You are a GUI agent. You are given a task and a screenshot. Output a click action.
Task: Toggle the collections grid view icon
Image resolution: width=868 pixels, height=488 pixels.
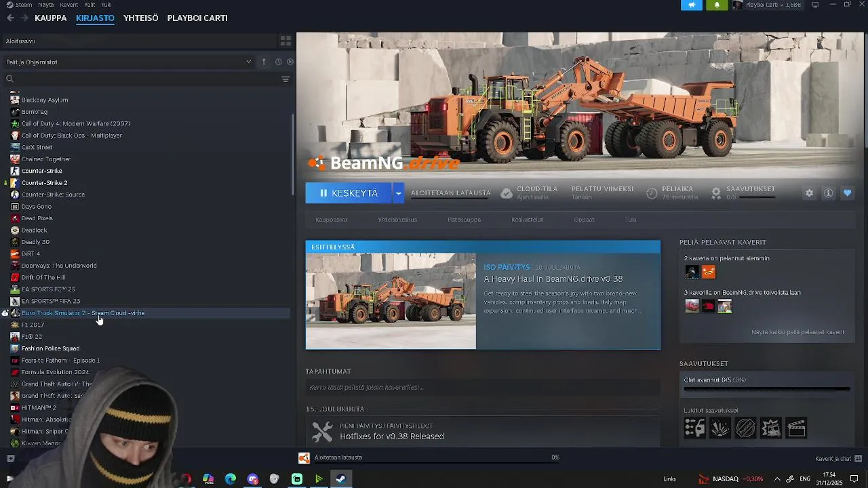(285, 41)
